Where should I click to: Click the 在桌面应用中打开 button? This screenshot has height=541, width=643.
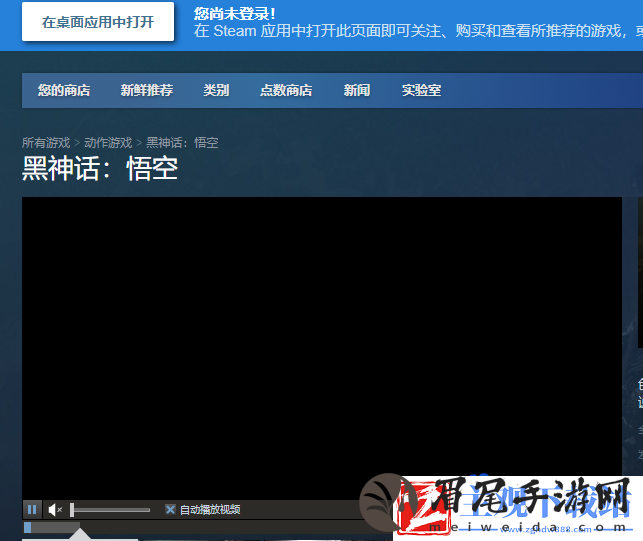point(98,22)
